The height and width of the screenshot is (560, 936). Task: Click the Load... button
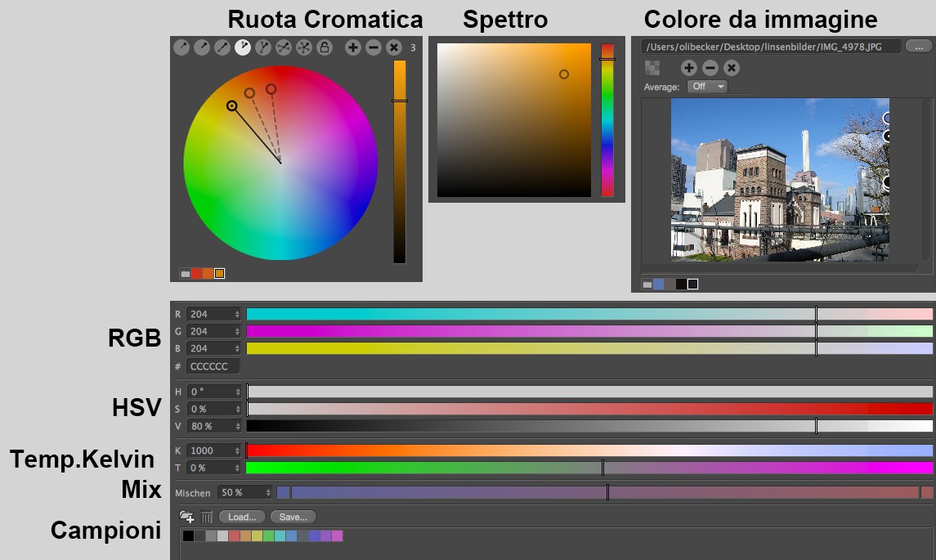(242, 517)
